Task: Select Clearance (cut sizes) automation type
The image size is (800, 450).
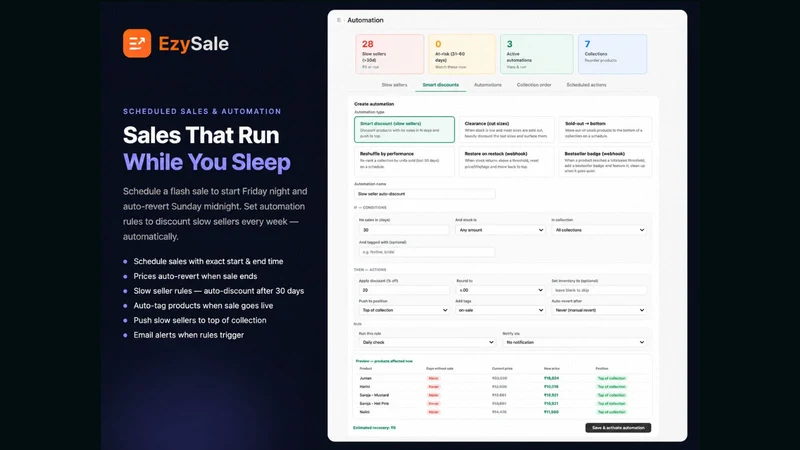Action: point(507,130)
